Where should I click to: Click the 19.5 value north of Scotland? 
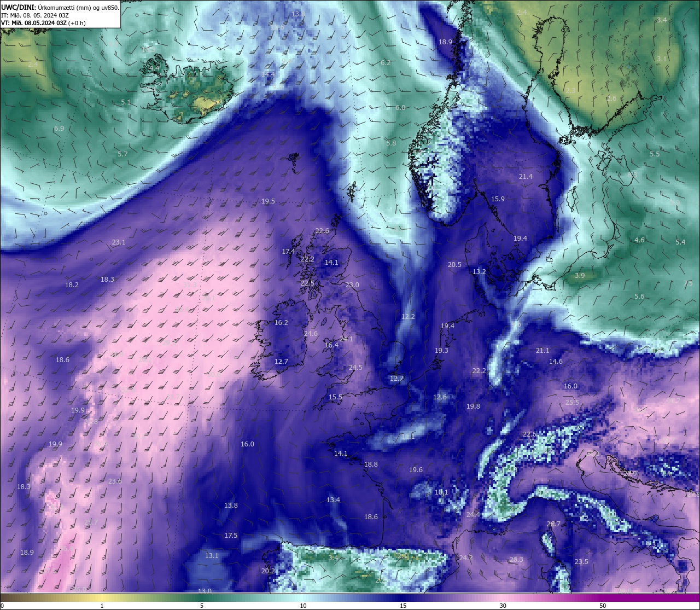point(268,201)
